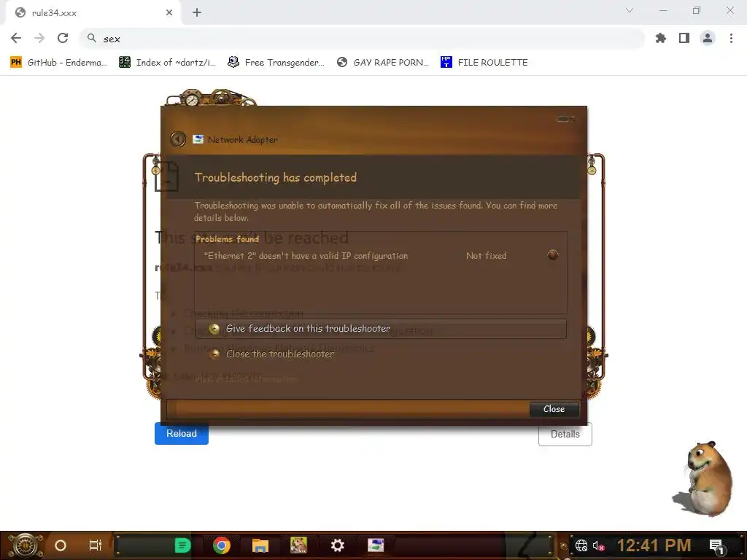Click the address bar containing 'sex'
The width and height of the screenshot is (747, 560).
point(362,39)
